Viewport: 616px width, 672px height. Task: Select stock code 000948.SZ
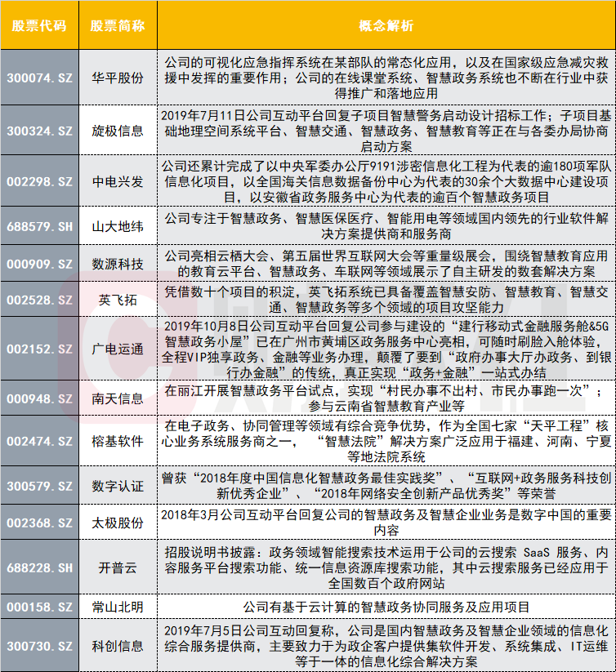point(39,398)
